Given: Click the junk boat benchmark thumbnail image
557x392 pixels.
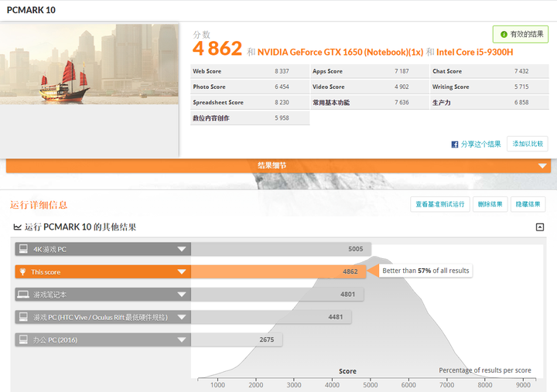Looking at the screenshot, I should pos(89,64).
